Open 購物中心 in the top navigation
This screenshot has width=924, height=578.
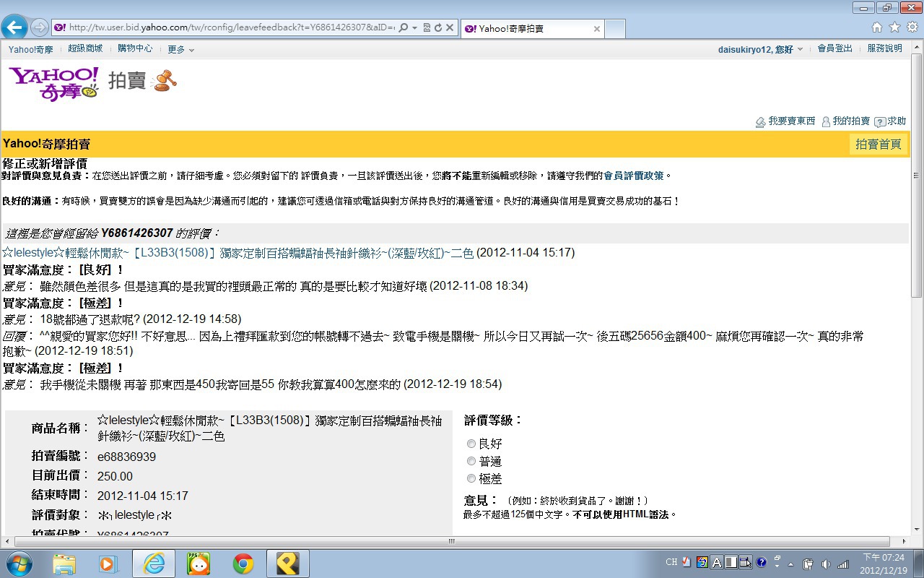pyautogui.click(x=135, y=48)
